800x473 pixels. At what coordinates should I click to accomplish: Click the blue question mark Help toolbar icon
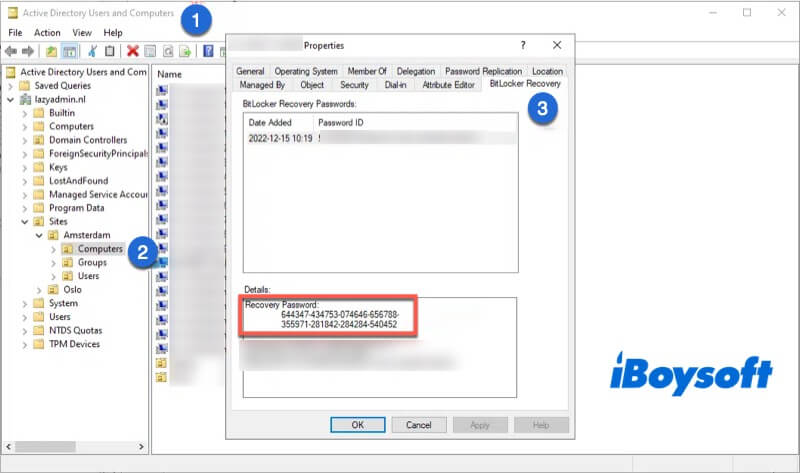pyautogui.click(x=208, y=51)
